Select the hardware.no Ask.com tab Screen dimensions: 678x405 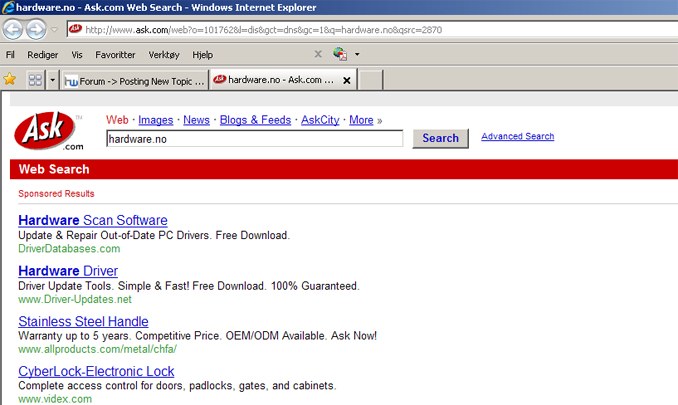point(283,80)
